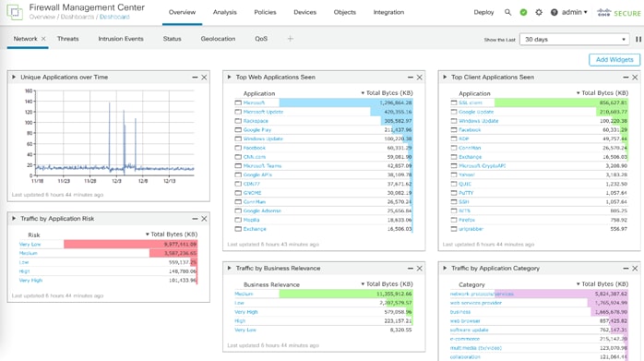Expand Traffic by Application Risk widget options triangle
Image resolution: width=644 pixels, height=361 pixels.
click(x=14, y=218)
